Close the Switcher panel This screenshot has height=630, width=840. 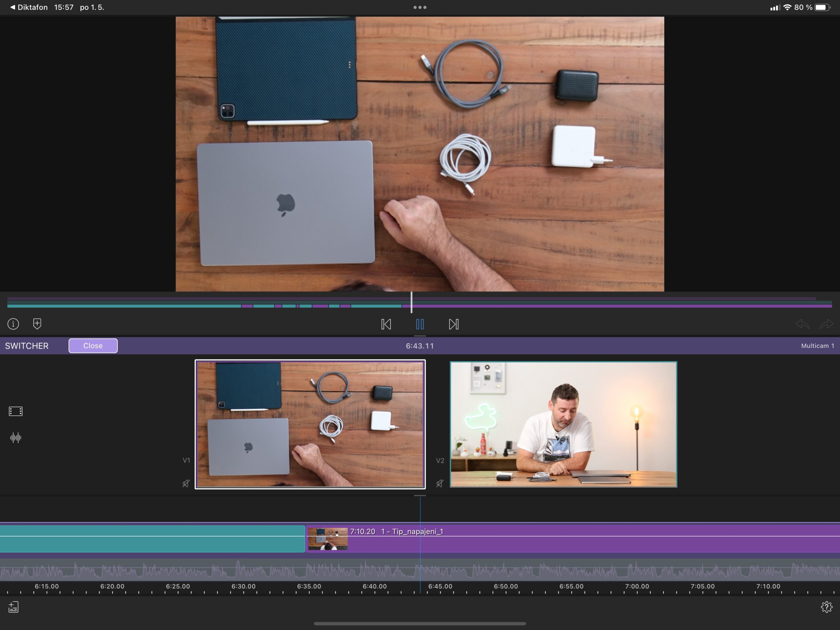point(93,346)
